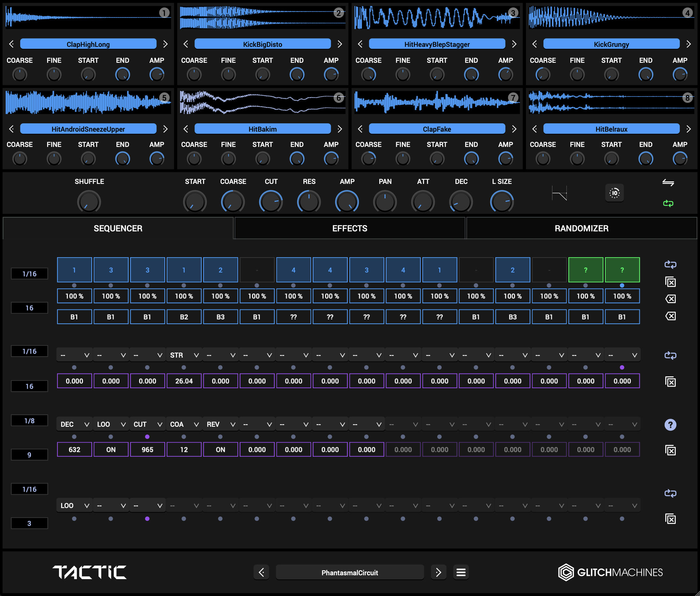700x596 pixels.
Task: Click the loop icon beside the sample step row
Action: pyautogui.click(x=671, y=265)
